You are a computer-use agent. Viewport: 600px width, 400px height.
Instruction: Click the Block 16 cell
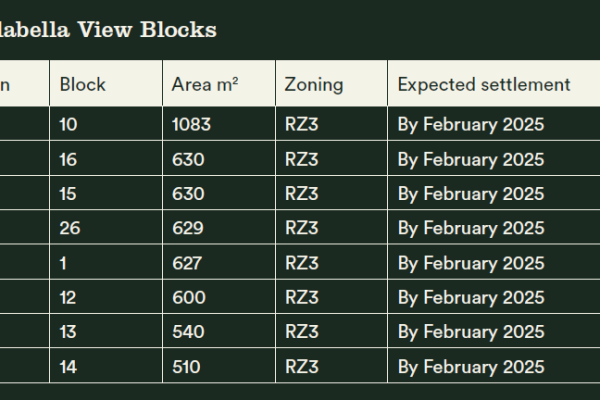pos(69,159)
